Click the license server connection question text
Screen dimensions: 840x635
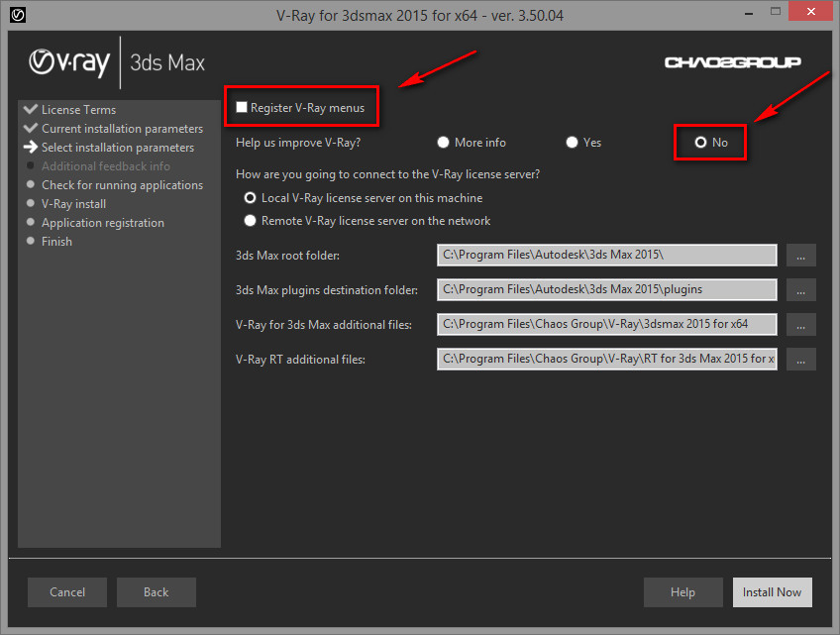(x=388, y=174)
